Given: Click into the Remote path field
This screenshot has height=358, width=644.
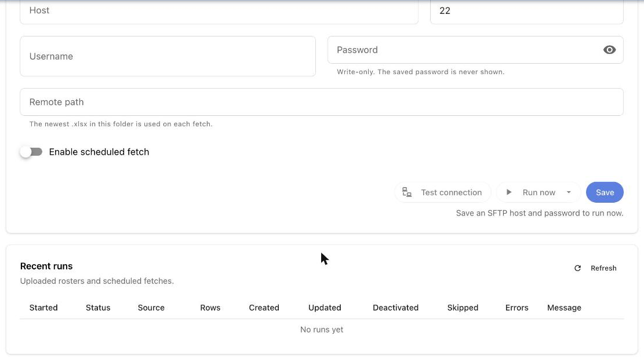Looking at the screenshot, I should (322, 102).
